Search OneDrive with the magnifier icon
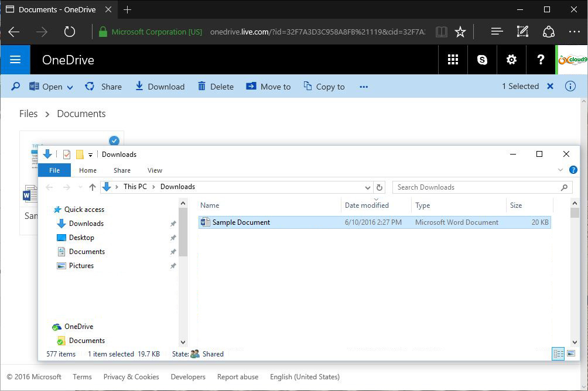The height and width of the screenshot is (391, 588). 15,87
